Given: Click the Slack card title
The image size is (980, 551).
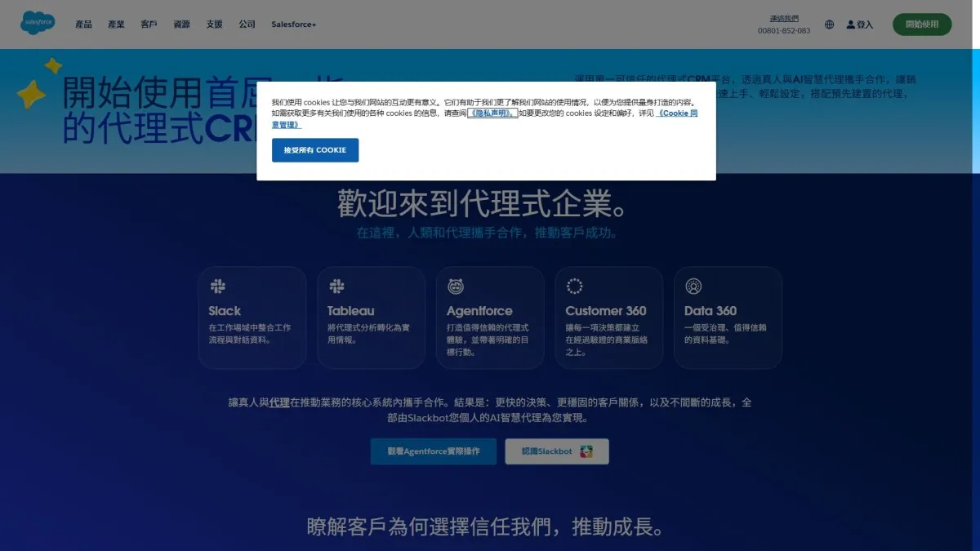Looking at the screenshot, I should (x=225, y=311).
